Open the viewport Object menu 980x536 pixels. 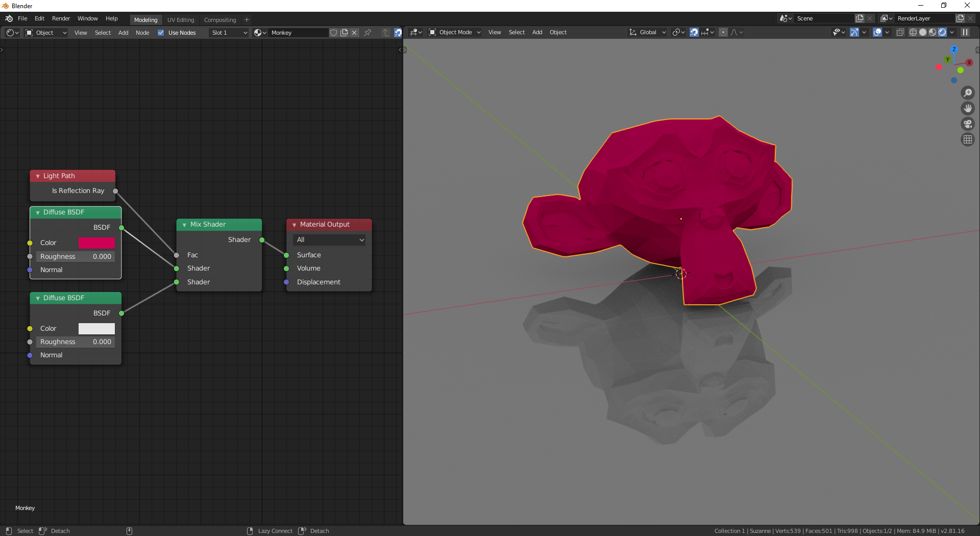(x=558, y=32)
